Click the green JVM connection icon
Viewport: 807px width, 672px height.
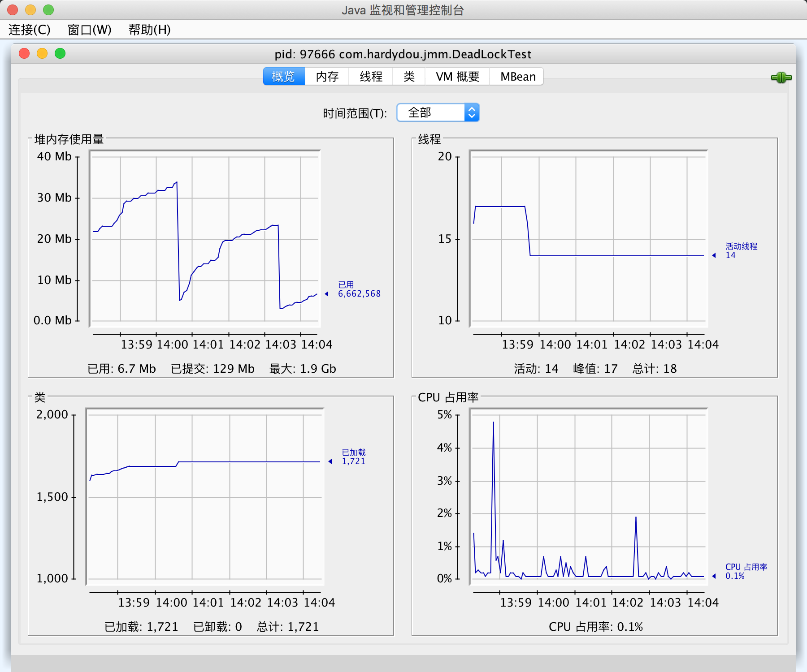click(x=782, y=77)
